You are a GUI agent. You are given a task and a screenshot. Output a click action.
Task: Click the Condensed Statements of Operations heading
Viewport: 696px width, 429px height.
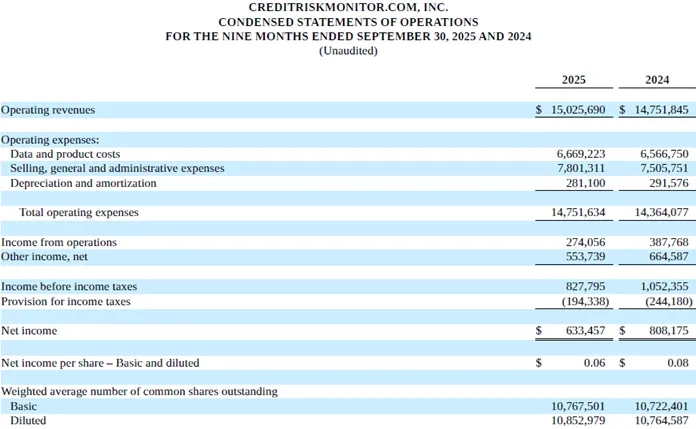coord(348,22)
